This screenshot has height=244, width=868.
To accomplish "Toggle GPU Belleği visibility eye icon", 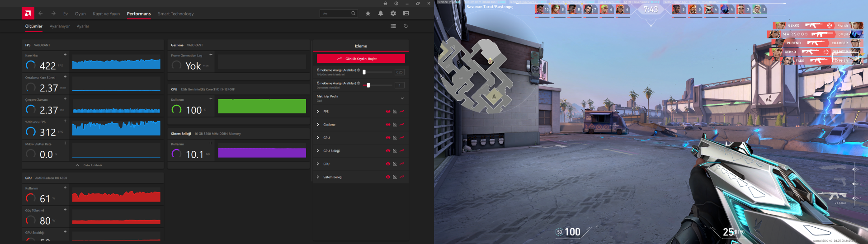I will pos(388,151).
